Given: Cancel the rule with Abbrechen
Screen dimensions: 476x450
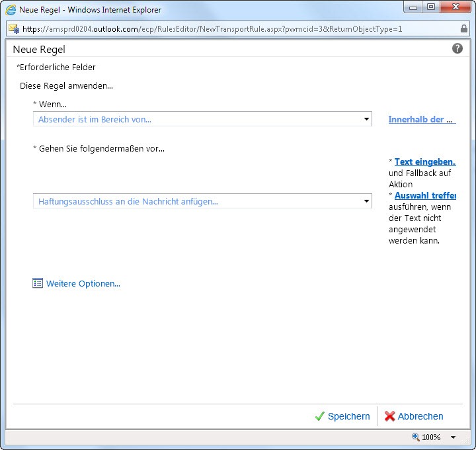Looking at the screenshot, I should tap(420, 416).
